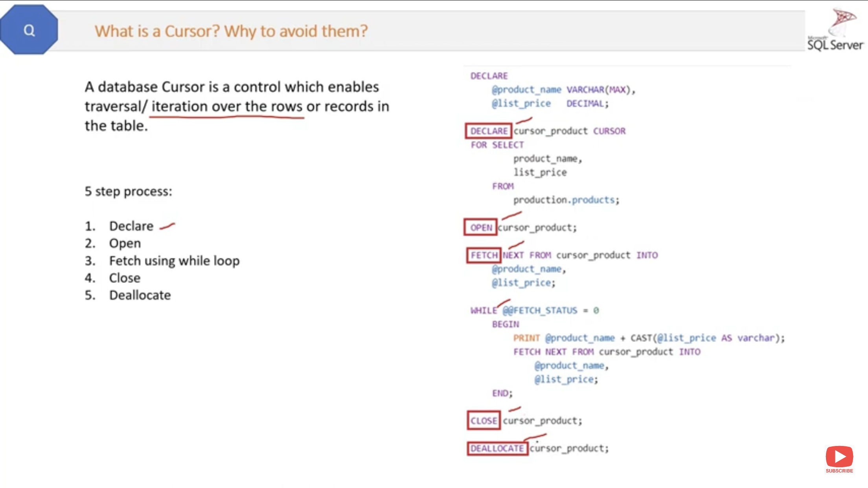This screenshot has height=488, width=868.
Task: Click the blue Q octagon icon
Action: coord(29,30)
